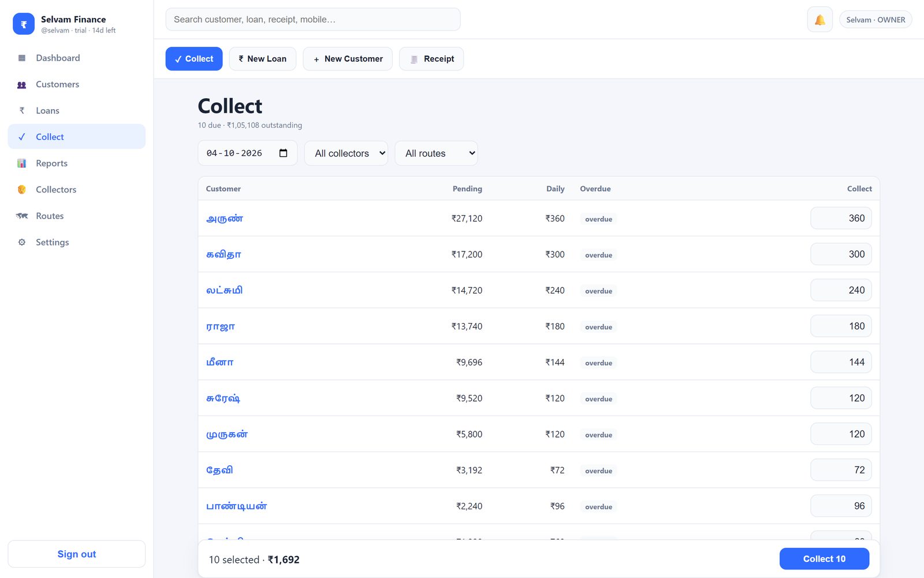Open customer முருகன் from the list

227,434
